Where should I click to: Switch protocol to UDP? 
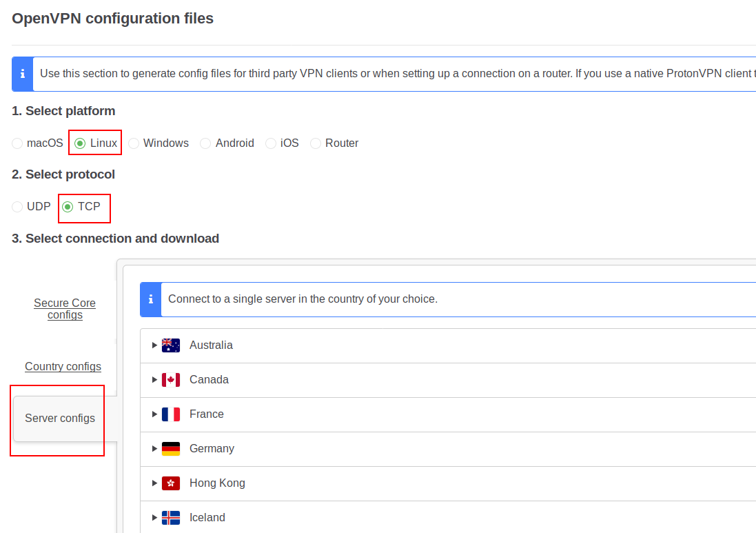click(17, 207)
